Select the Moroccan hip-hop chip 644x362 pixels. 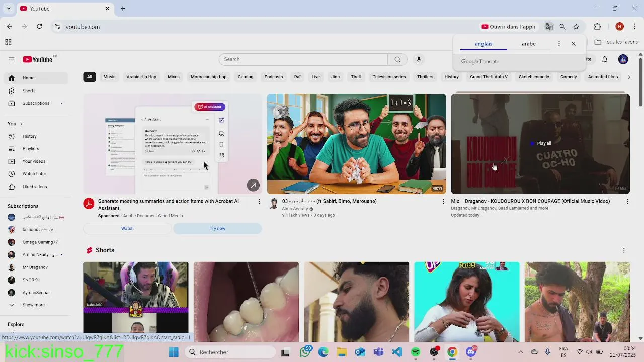pos(208,77)
